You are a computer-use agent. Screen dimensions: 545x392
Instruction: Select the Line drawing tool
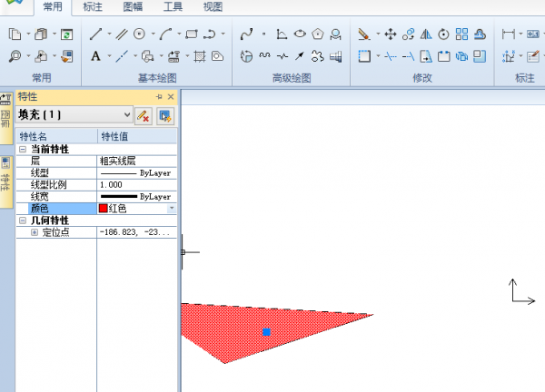(95, 34)
